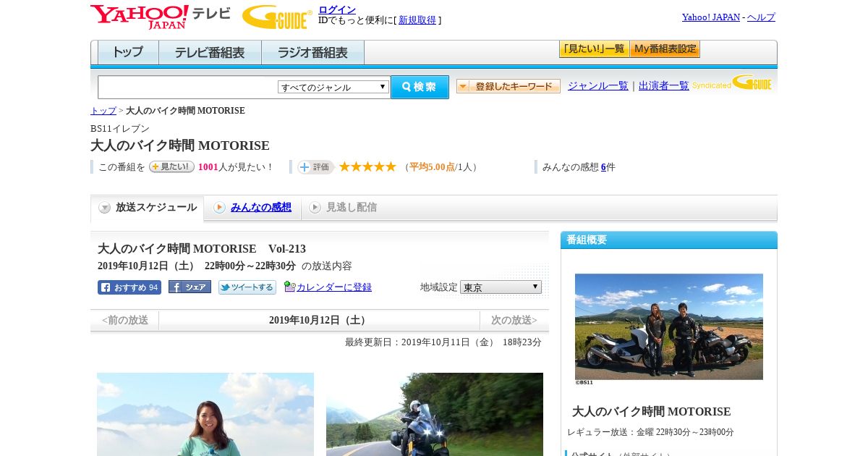Click the My番組表設定 button
The width and height of the screenshot is (868, 456).
tap(665, 49)
